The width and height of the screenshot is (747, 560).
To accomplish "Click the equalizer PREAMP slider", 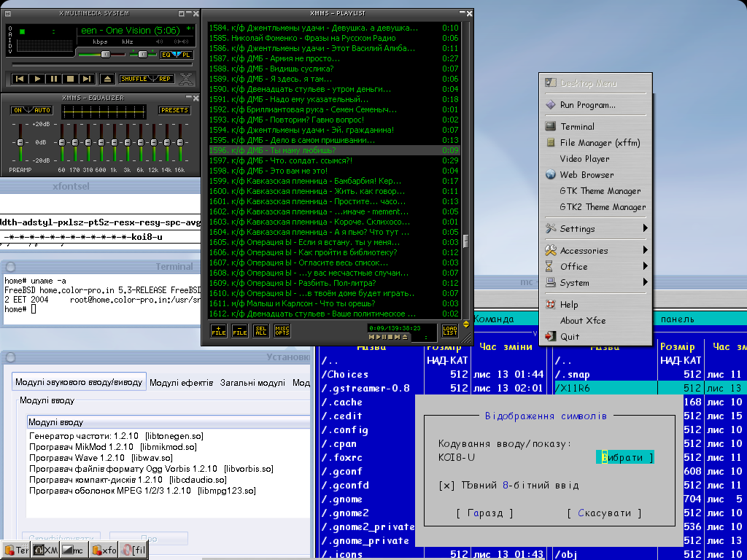I will click(20, 142).
